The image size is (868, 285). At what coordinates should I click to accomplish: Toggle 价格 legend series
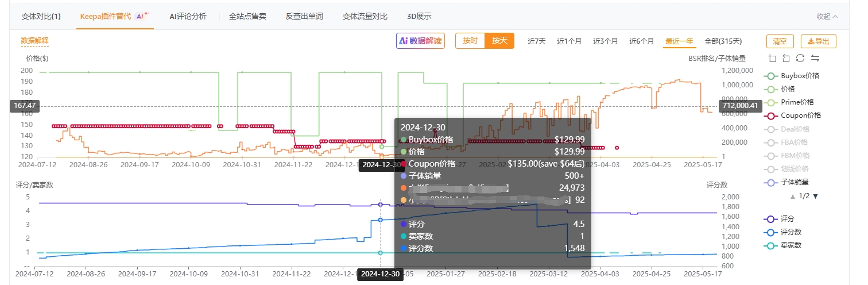coord(779,88)
